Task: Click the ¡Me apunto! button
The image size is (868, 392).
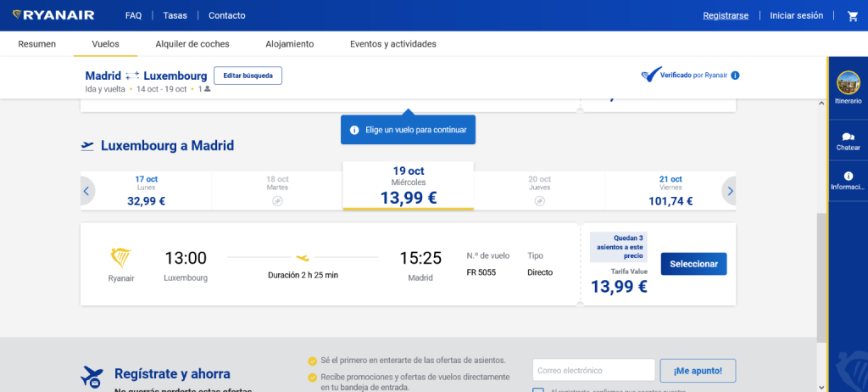Action: pos(698,371)
